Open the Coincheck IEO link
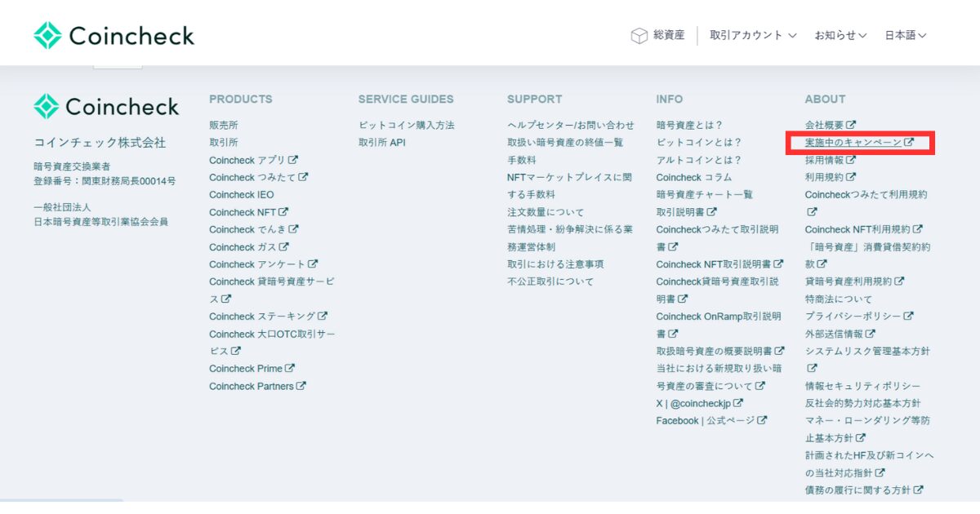This screenshot has height=514, width=980. pyautogui.click(x=242, y=195)
